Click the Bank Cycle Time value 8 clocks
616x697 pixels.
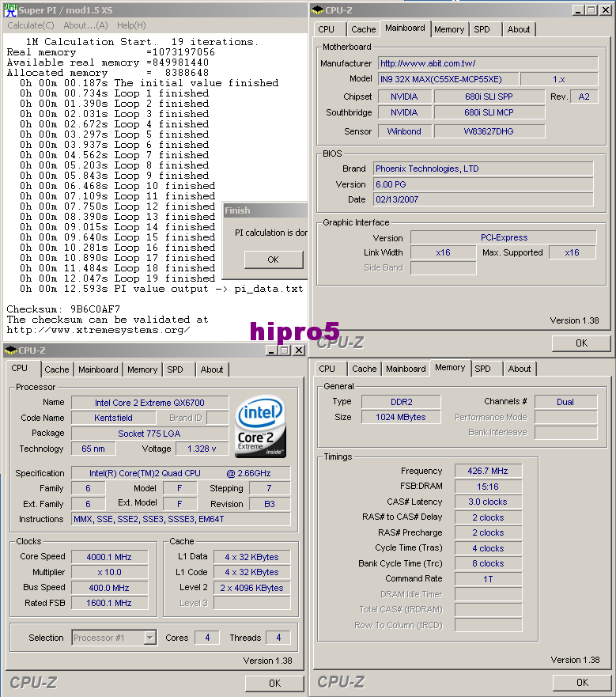[x=488, y=563]
